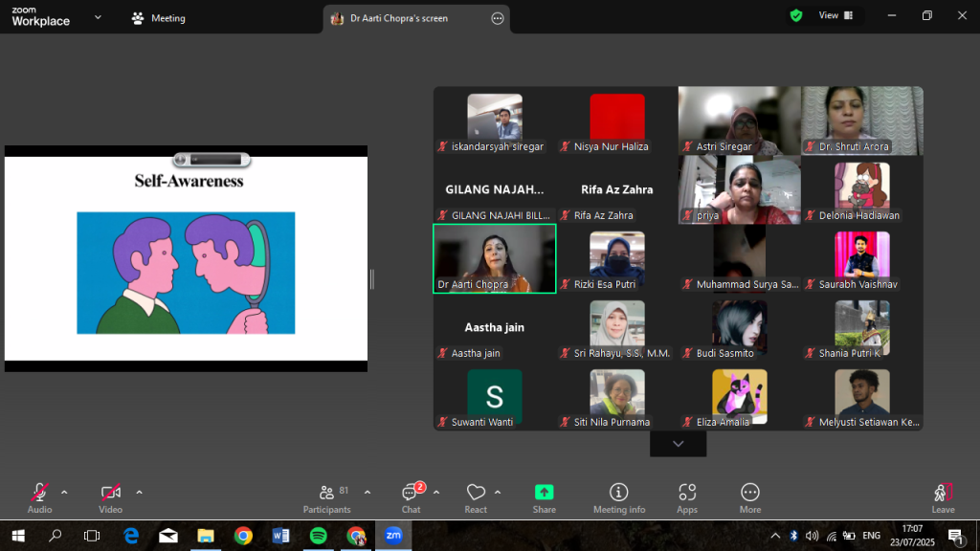Switch to the Meeting tab

click(159, 18)
